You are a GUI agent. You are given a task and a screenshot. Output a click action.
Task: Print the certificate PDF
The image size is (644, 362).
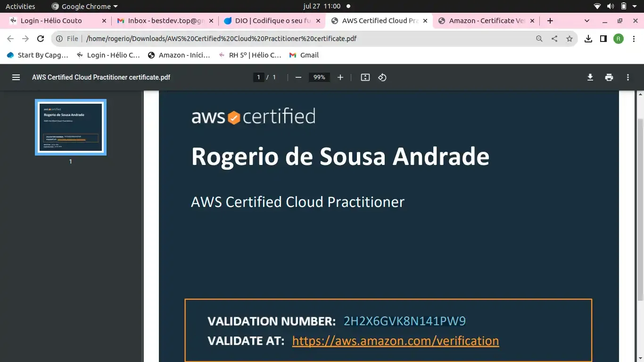(609, 77)
